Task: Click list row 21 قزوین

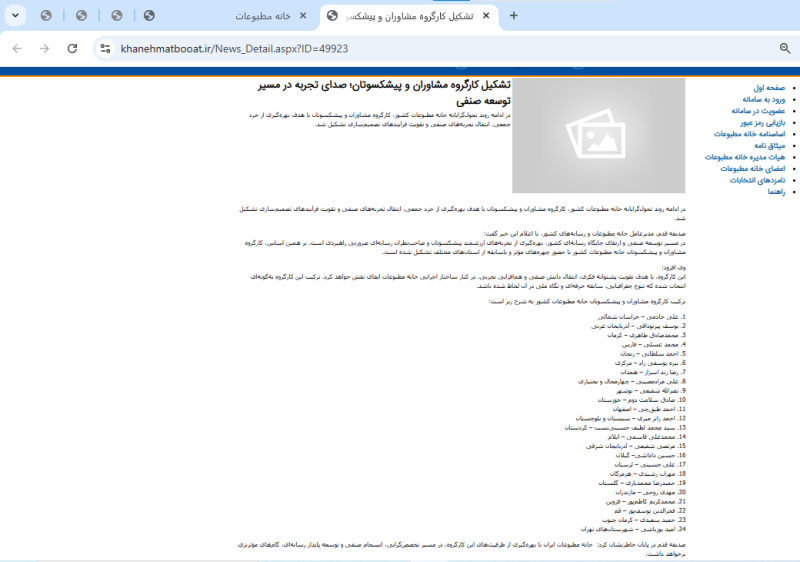Action: pos(646,502)
